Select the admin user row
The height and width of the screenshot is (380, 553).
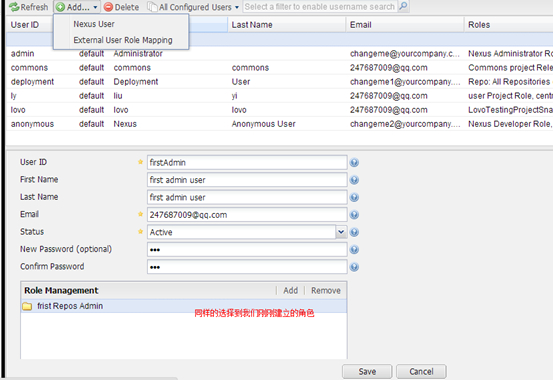tap(280, 54)
